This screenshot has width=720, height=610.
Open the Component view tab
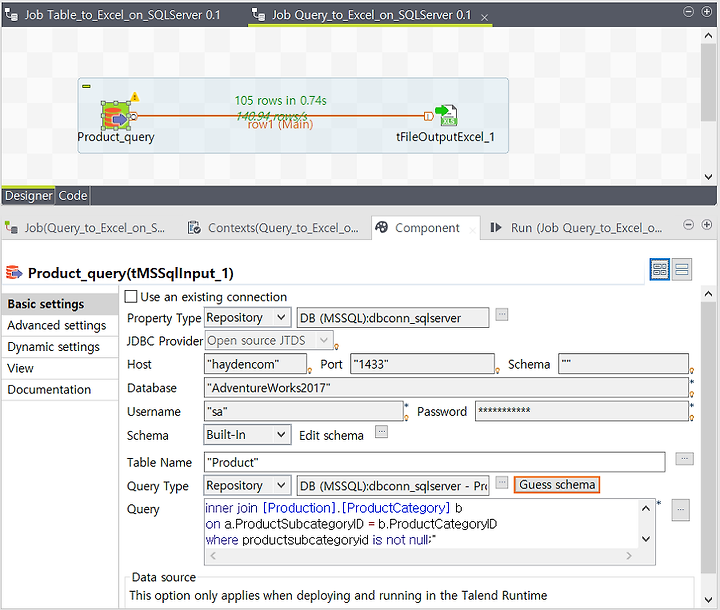[426, 228]
